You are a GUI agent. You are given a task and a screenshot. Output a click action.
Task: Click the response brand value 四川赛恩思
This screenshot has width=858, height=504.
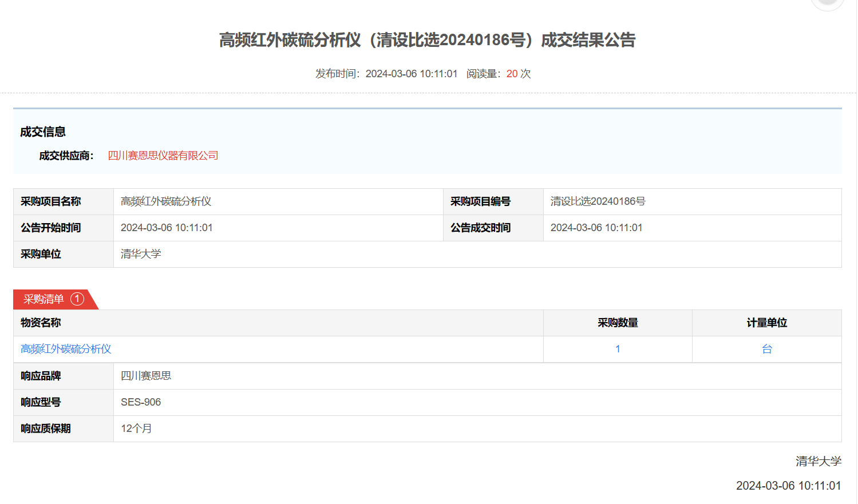pyautogui.click(x=146, y=376)
